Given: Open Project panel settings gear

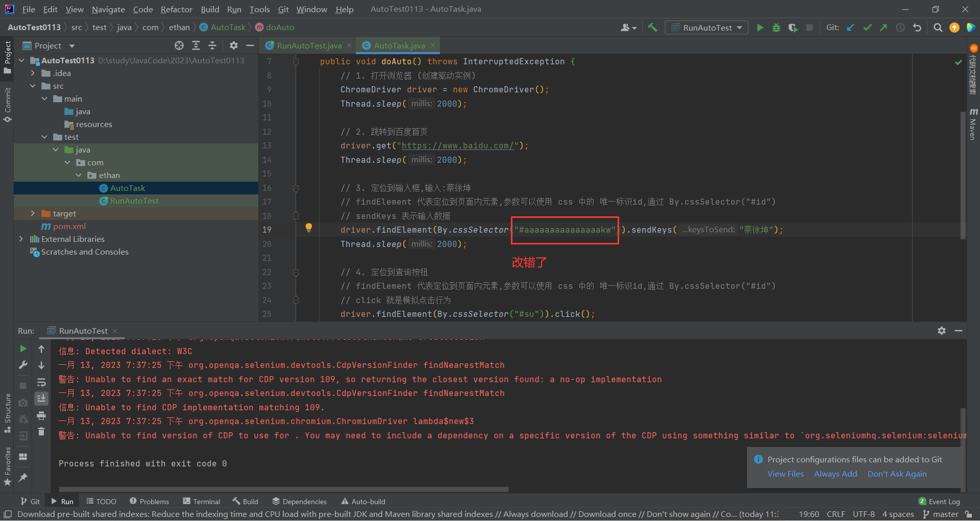Looking at the screenshot, I should pos(233,45).
